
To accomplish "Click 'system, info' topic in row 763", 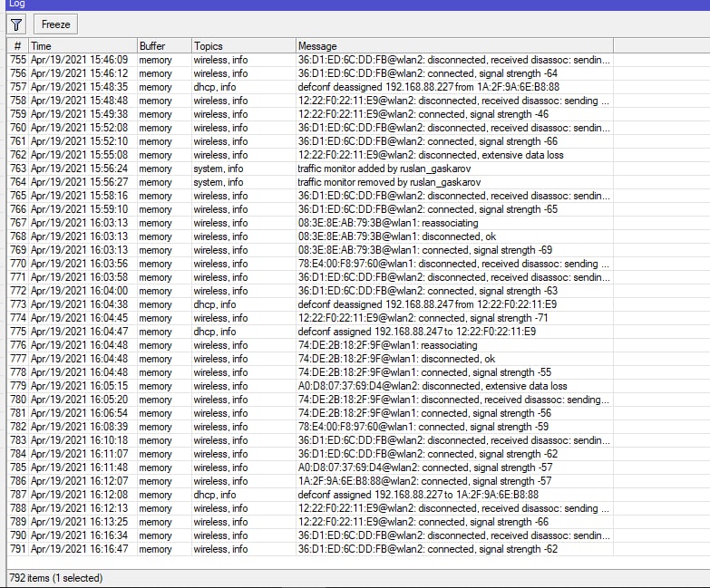I will 219,169.
